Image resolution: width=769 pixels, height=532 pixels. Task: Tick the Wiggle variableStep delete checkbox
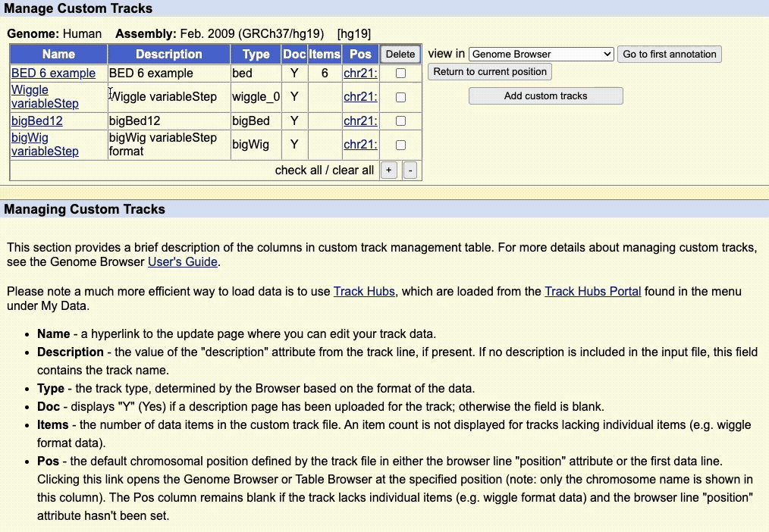400,97
